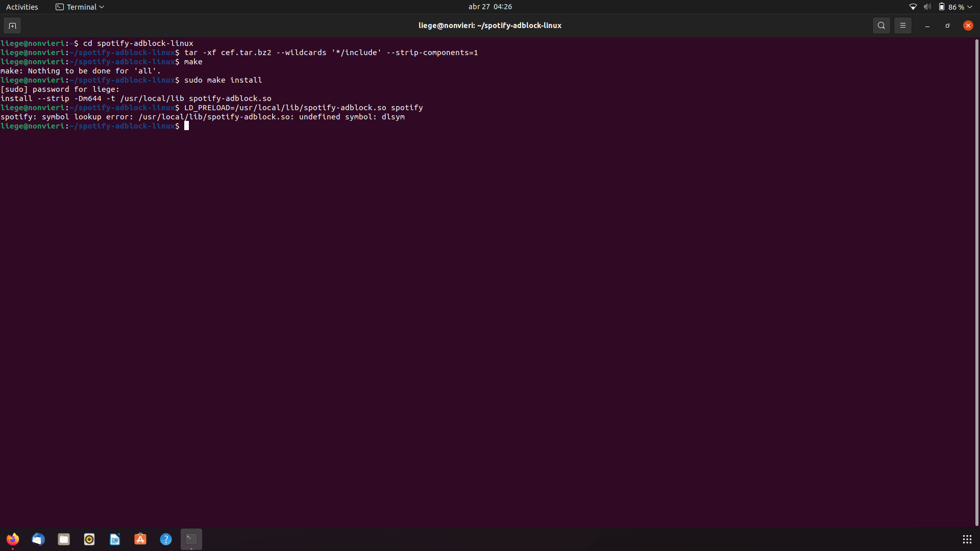The image size is (980, 551).
Task: Launch Rhythmbox music player
Action: pos(89,539)
